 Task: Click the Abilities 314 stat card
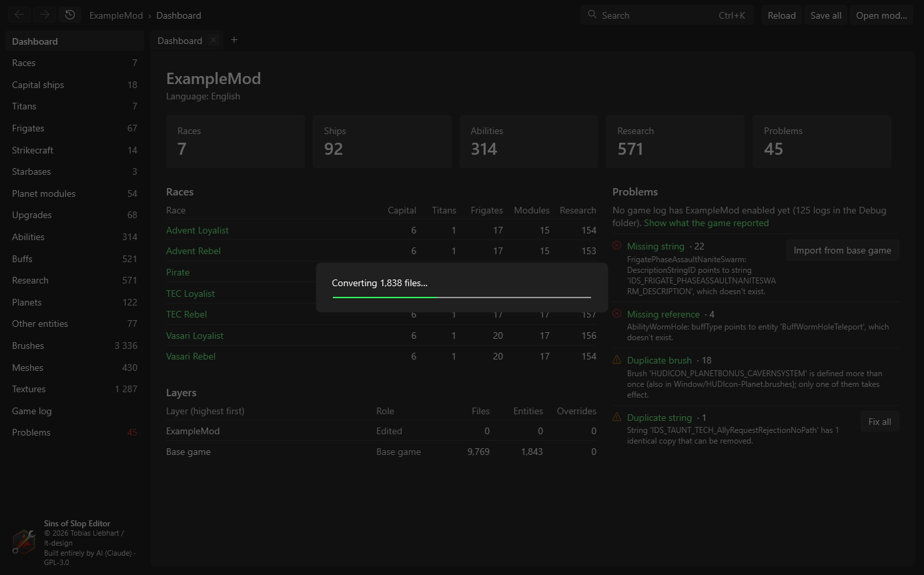coord(529,141)
